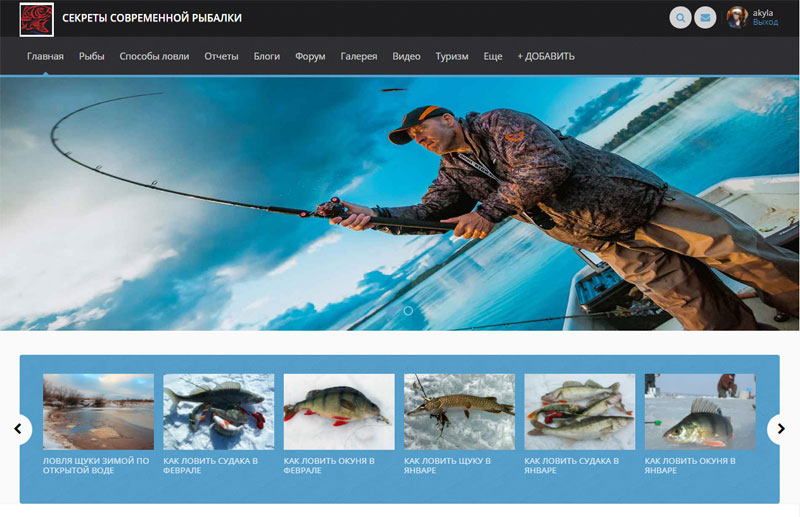
Task: Click the Выход logout link
Action: 765,22
